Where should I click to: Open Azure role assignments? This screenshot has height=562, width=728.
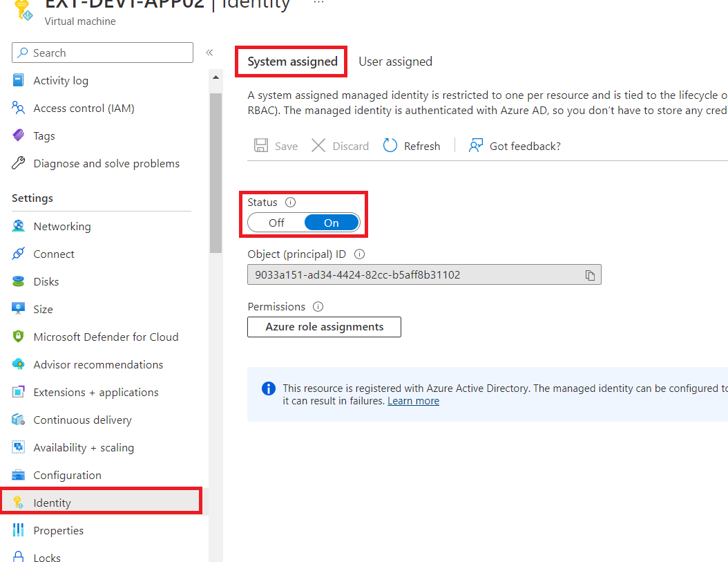point(324,327)
